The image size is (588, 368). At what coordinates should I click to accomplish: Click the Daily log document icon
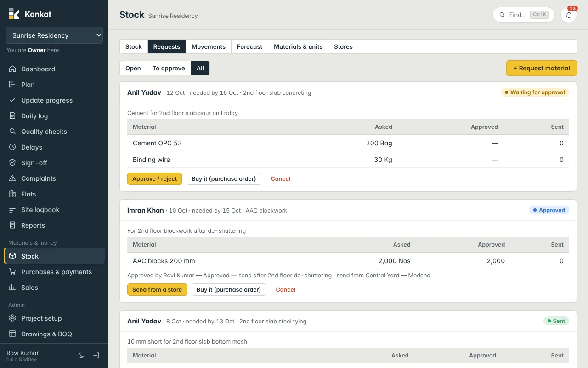(12, 116)
